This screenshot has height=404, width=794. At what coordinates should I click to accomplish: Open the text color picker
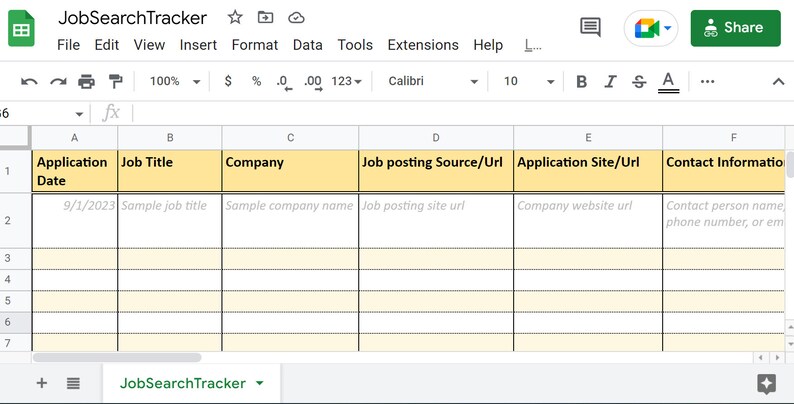pos(668,82)
